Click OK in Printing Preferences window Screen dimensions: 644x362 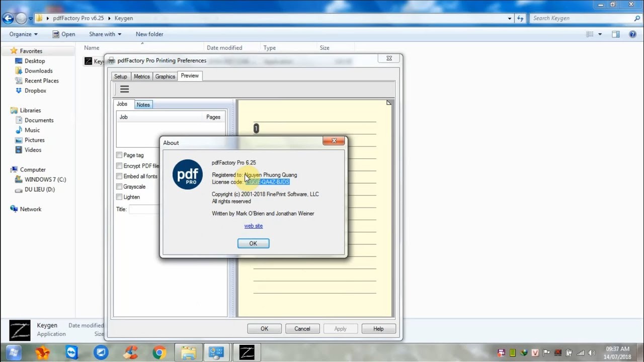tap(264, 329)
